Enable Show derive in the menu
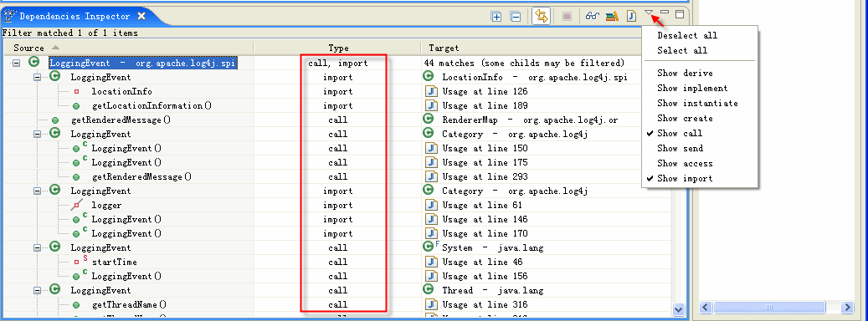 685,73
